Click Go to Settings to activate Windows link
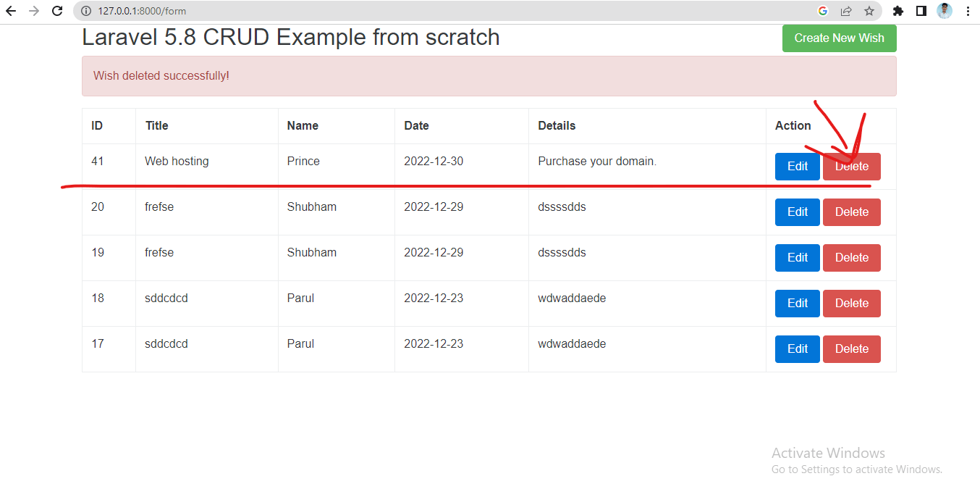Screen dimensions: 980x497 857,469
